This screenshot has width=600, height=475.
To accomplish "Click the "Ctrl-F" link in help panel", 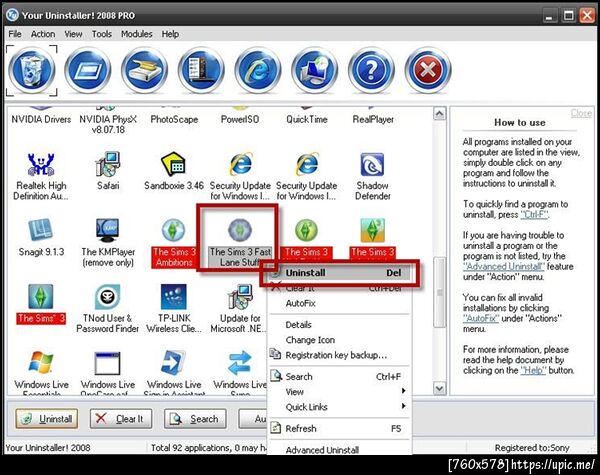I will [535, 215].
